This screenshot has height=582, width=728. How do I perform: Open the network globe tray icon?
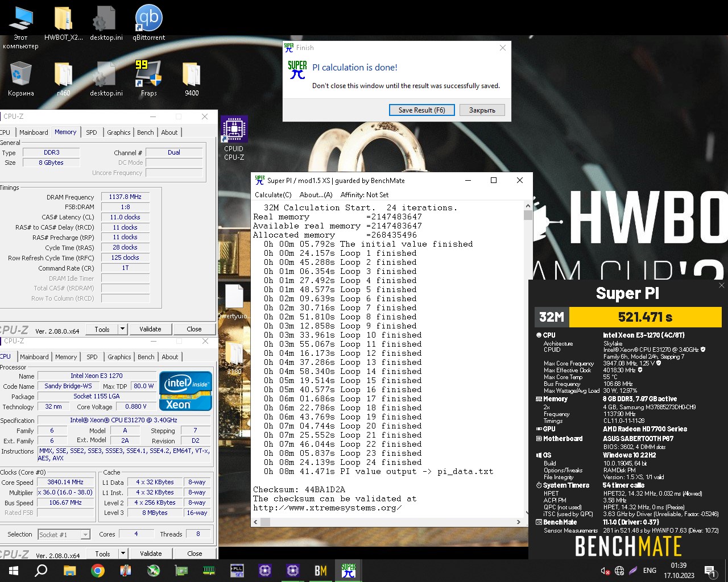point(619,571)
